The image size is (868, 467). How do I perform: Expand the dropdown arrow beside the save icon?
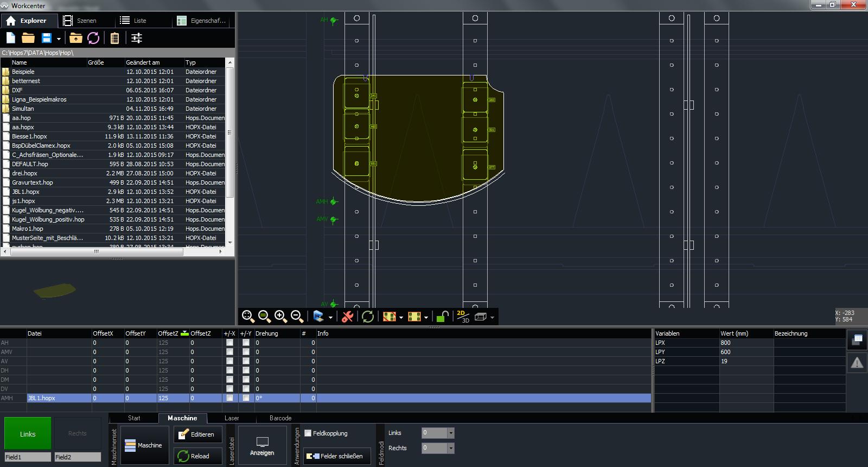[59, 39]
